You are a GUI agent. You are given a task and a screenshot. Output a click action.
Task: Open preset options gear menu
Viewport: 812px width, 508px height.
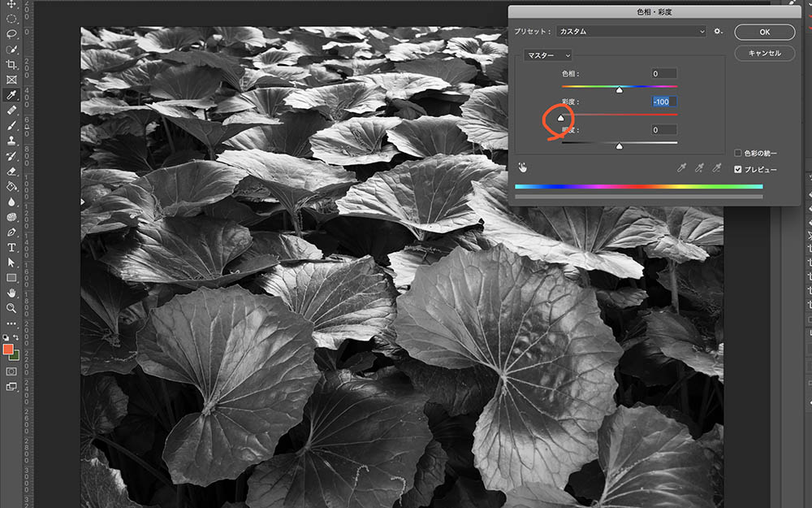click(x=718, y=32)
